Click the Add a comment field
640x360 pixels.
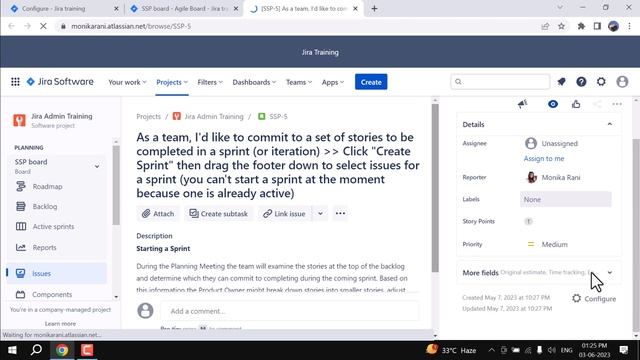coord(289,311)
